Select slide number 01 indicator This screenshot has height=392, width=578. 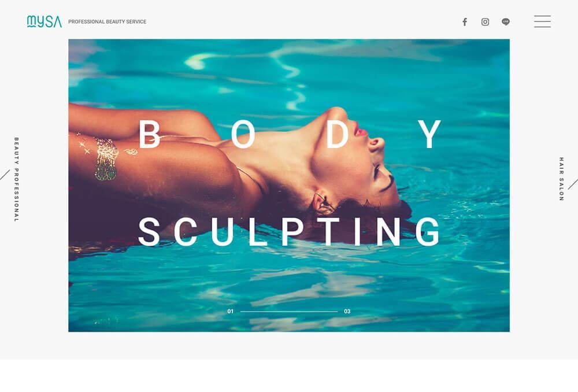click(231, 311)
